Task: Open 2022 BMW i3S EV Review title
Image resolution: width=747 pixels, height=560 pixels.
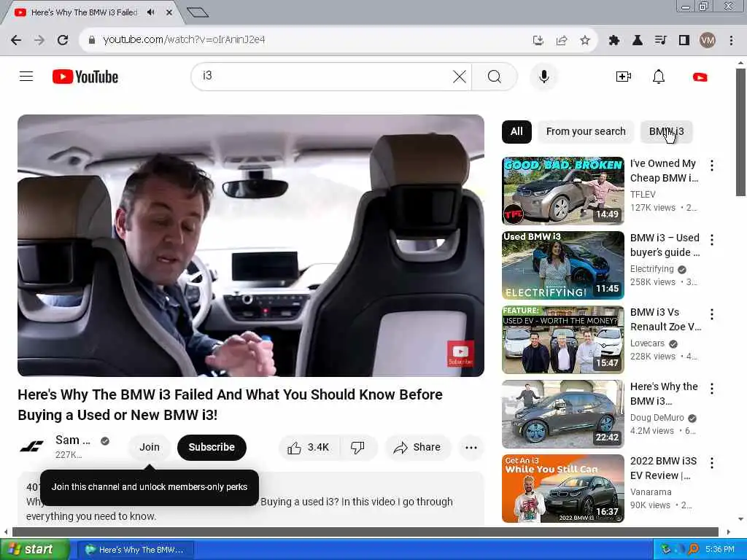Action: click(663, 468)
